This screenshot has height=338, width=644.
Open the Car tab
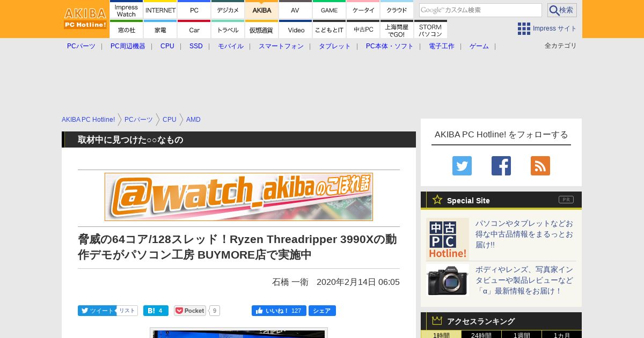(194, 29)
